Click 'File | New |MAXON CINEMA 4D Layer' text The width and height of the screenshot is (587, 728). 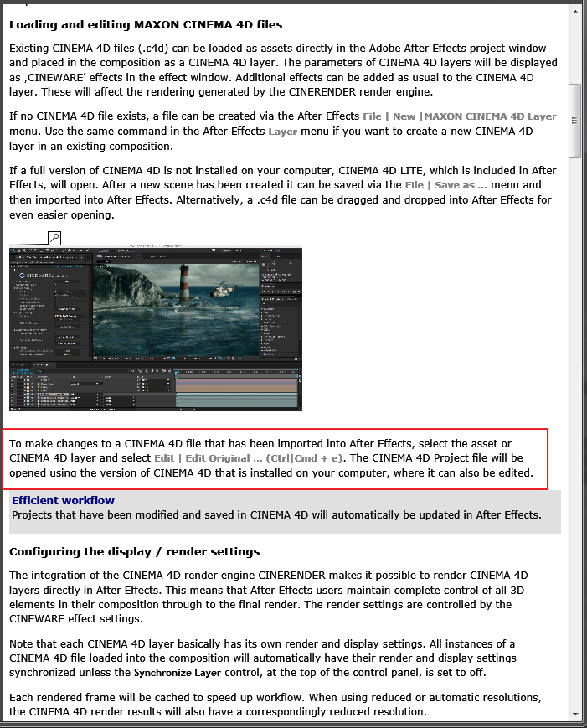coord(460,116)
